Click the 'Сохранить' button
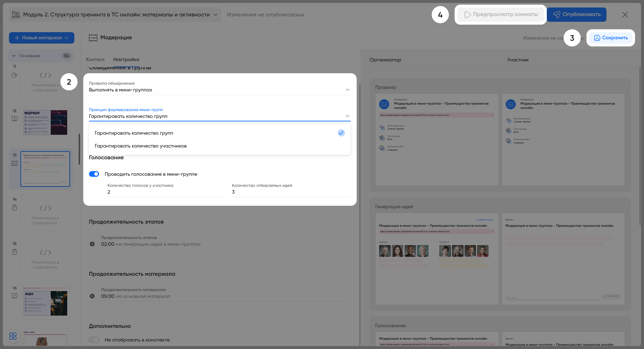 pyautogui.click(x=610, y=38)
